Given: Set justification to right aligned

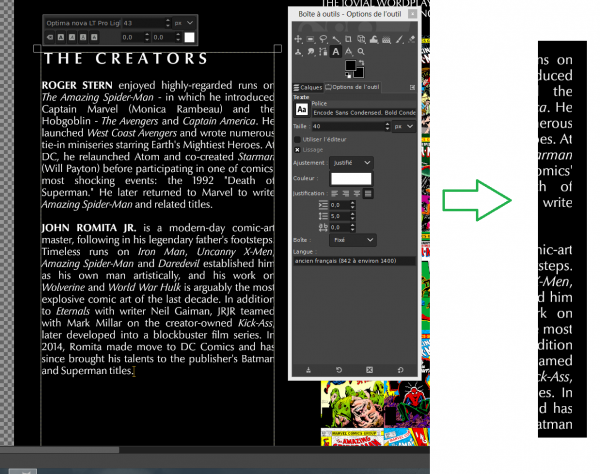Looking at the screenshot, I should coord(346,194).
